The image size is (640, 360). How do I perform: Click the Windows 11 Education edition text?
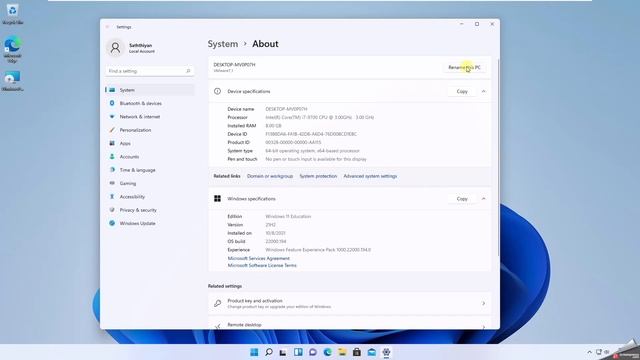point(288,216)
